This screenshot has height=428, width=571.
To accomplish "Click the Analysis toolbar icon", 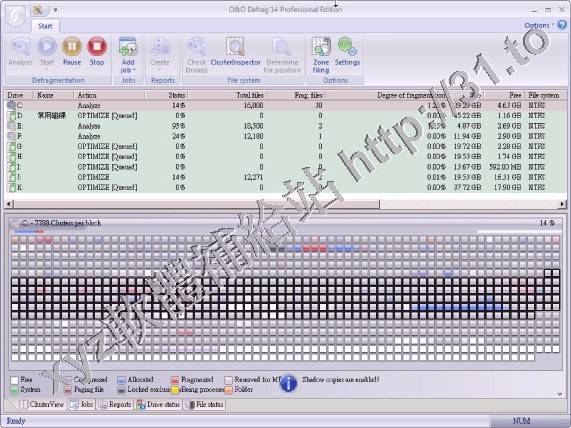I will pyautogui.click(x=20, y=47).
